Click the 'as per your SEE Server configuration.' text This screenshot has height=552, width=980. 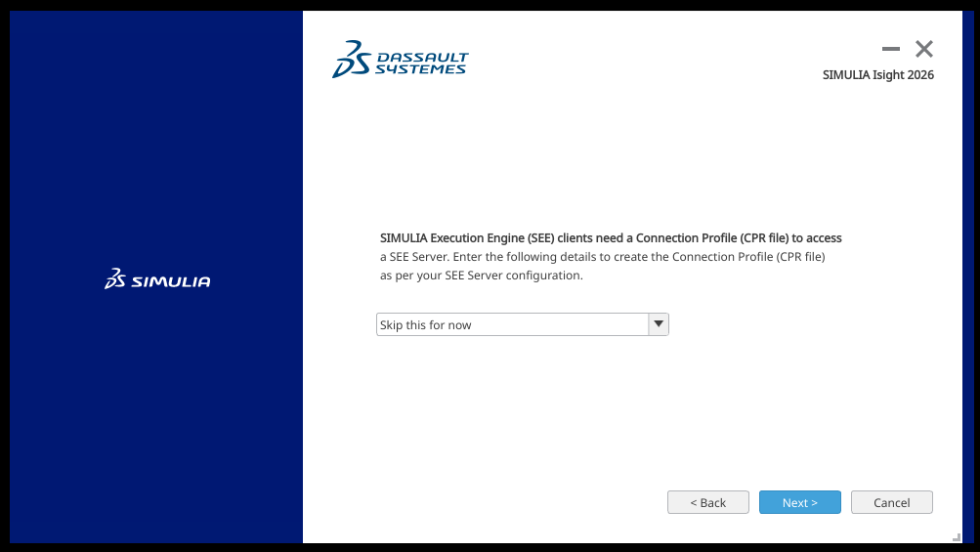click(482, 276)
